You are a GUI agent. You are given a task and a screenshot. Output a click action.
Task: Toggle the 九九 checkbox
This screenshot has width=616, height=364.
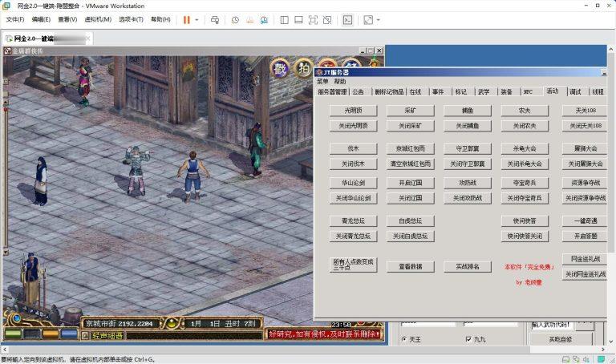point(468,339)
